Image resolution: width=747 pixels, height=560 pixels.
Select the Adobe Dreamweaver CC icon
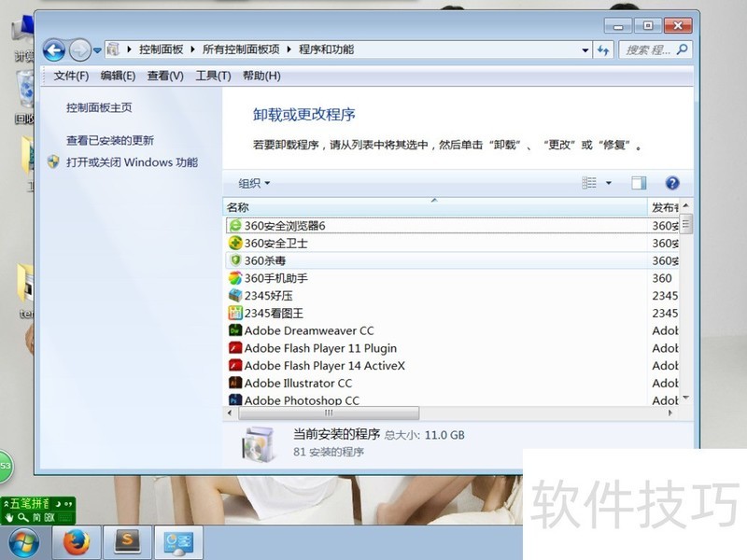point(235,330)
